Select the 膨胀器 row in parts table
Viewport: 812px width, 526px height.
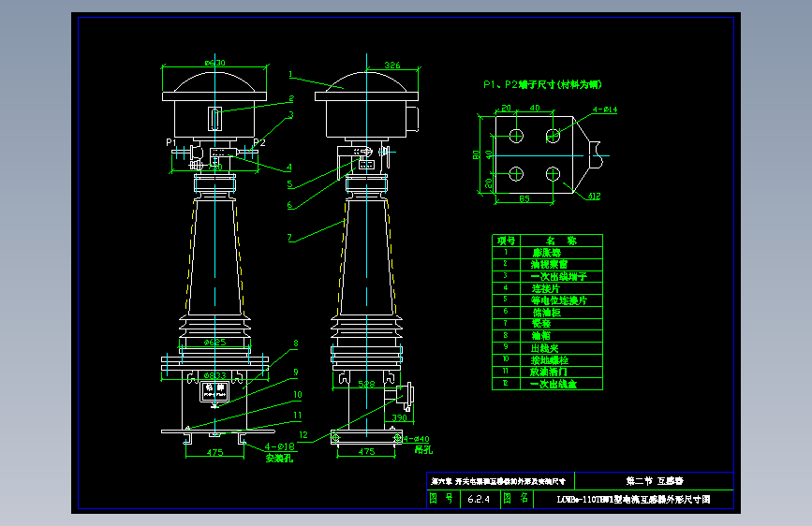pos(547,253)
